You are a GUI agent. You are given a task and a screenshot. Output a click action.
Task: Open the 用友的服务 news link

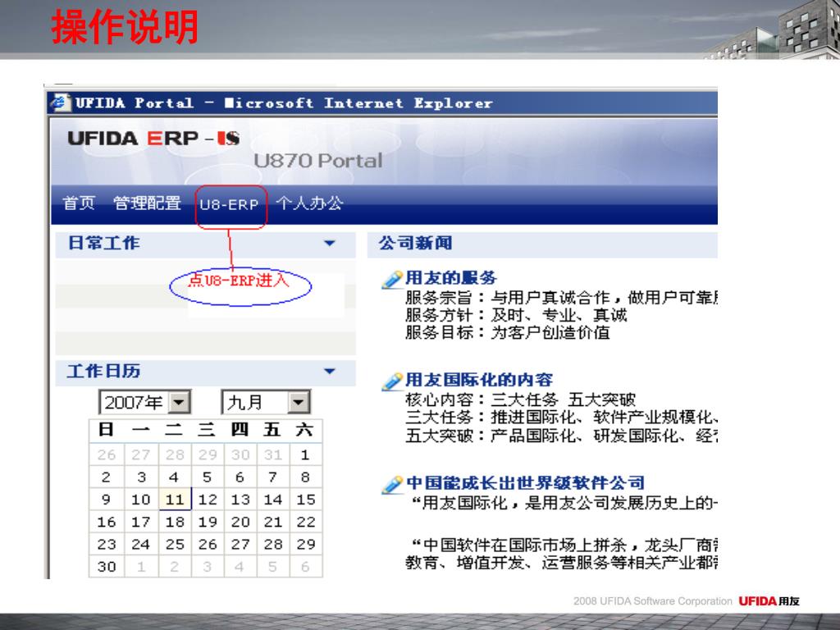pos(451,277)
